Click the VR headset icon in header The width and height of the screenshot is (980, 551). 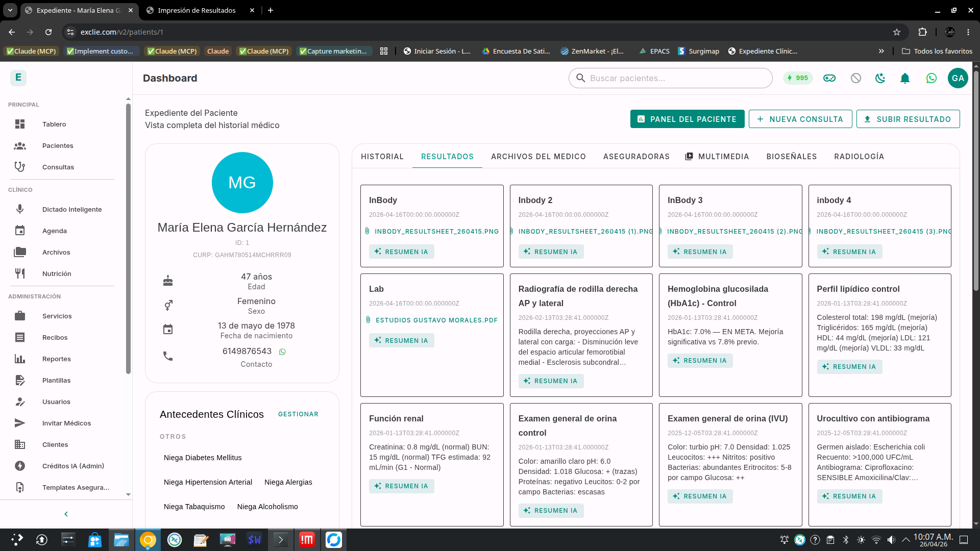pos(829,78)
